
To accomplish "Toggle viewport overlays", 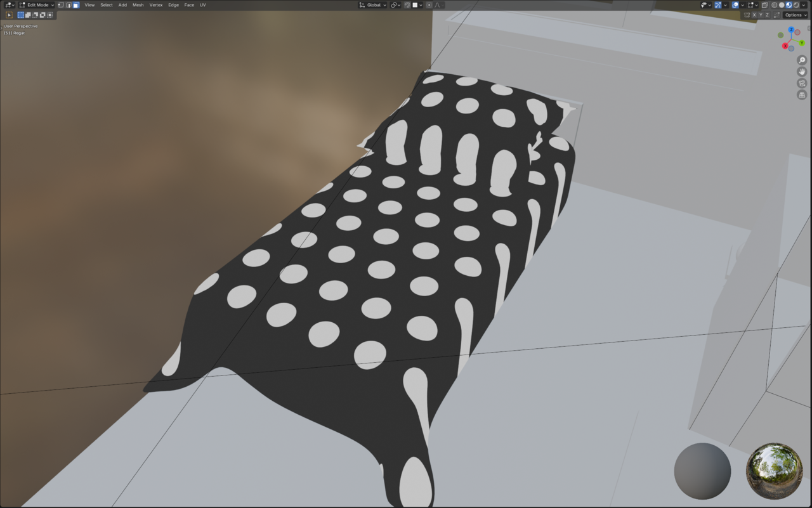I will tap(735, 5).
